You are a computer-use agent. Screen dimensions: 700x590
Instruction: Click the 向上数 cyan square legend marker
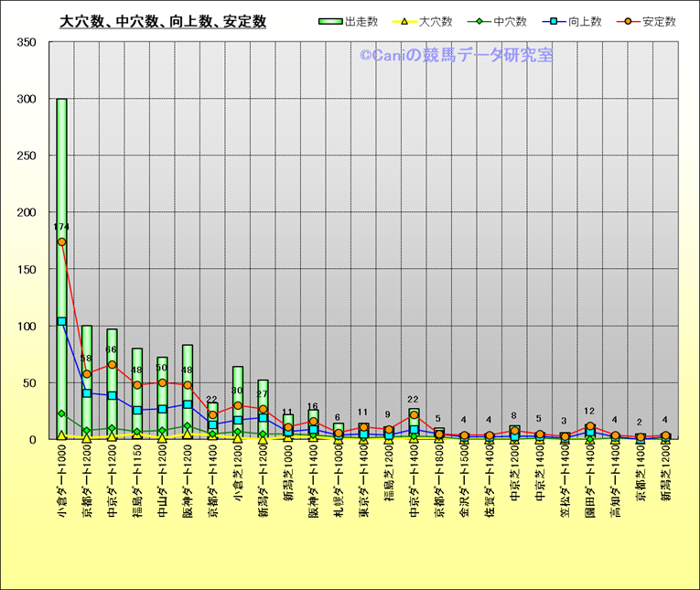click(553, 22)
